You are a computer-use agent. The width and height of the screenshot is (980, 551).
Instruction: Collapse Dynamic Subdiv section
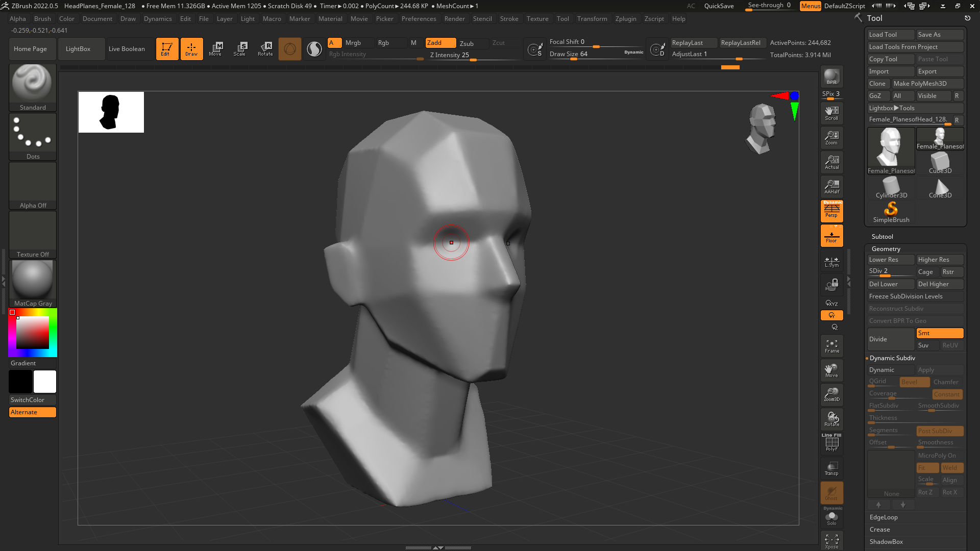click(892, 358)
